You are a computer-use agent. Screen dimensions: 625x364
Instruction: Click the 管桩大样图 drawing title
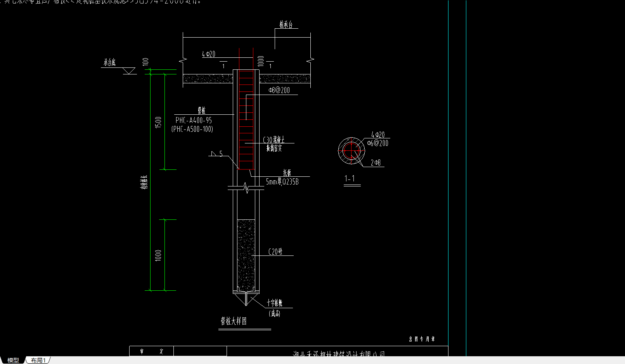(234, 321)
